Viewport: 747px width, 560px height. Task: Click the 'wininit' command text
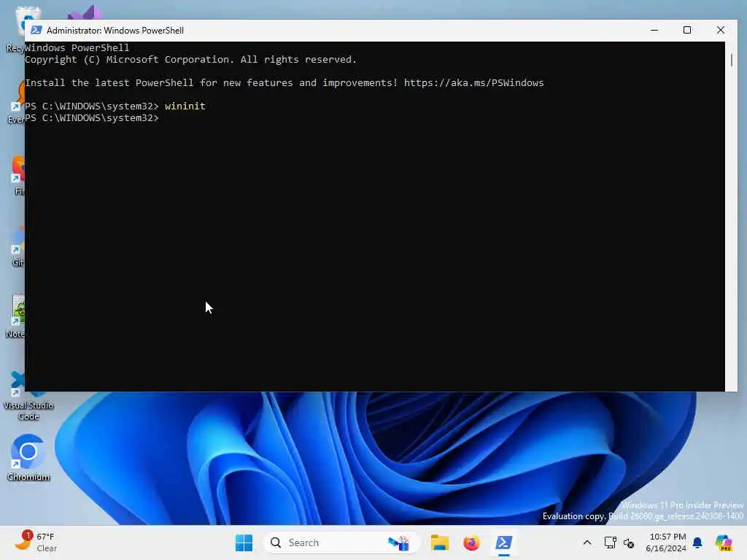[x=185, y=106]
